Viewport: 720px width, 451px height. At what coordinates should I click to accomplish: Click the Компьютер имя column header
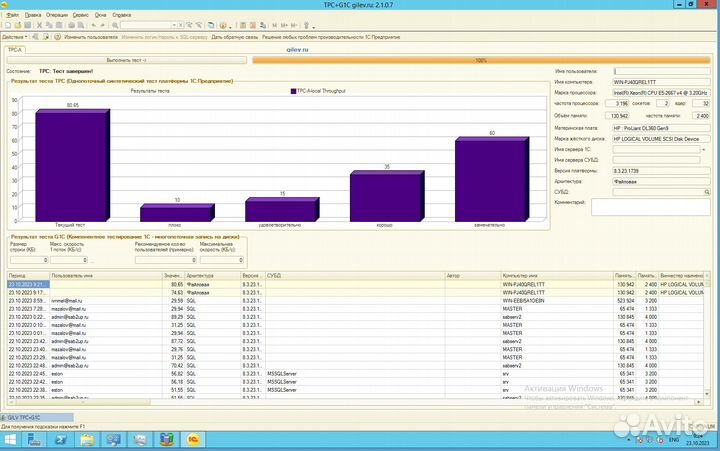tap(557, 276)
